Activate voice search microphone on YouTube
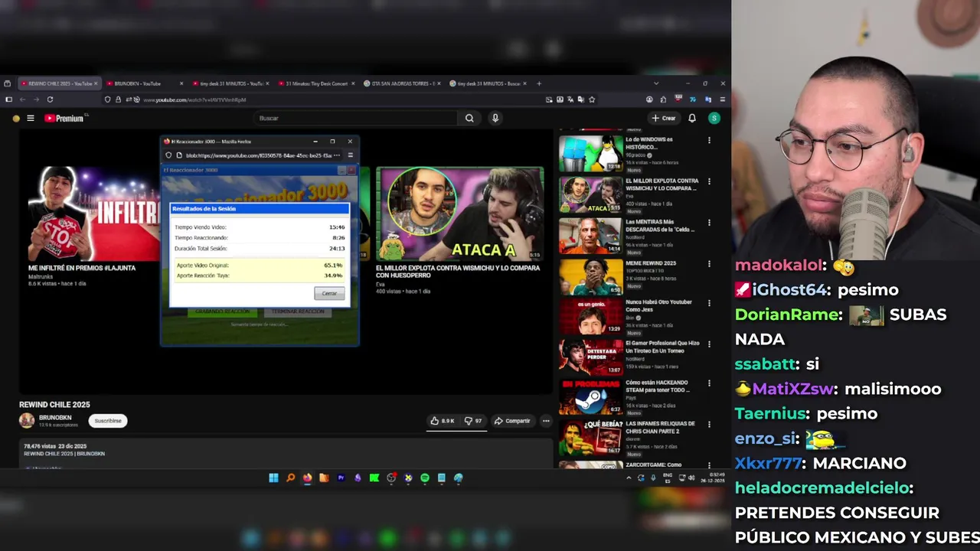The height and width of the screenshot is (551, 980). pyautogui.click(x=495, y=118)
